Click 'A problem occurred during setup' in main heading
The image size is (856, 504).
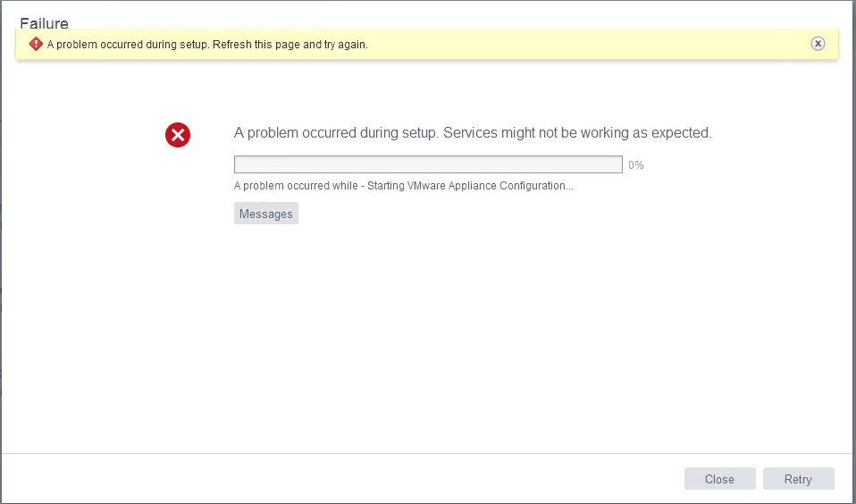(x=336, y=132)
